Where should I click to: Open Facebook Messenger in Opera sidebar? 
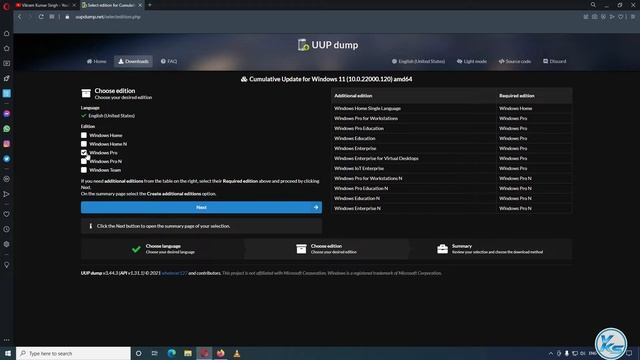tap(7, 114)
